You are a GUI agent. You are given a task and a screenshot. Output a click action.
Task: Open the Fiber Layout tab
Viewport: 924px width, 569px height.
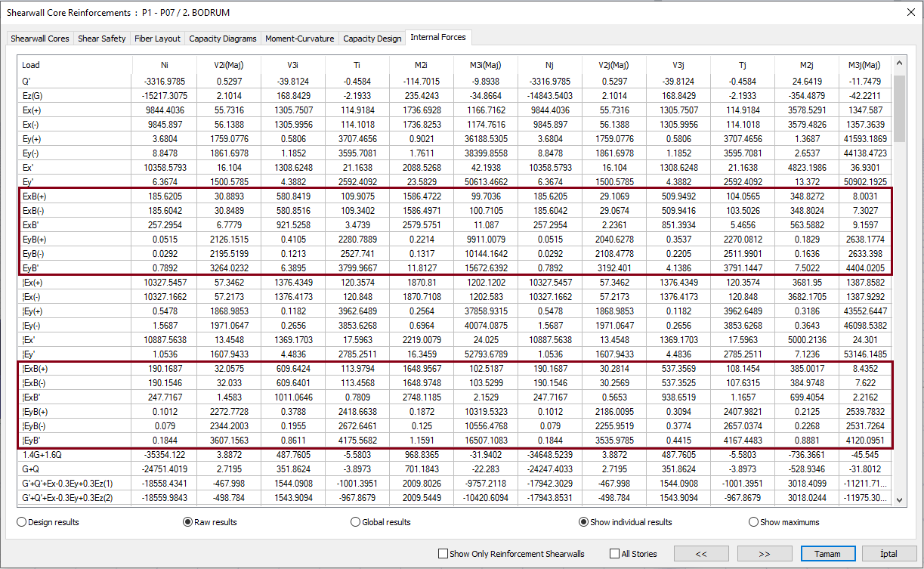(157, 39)
